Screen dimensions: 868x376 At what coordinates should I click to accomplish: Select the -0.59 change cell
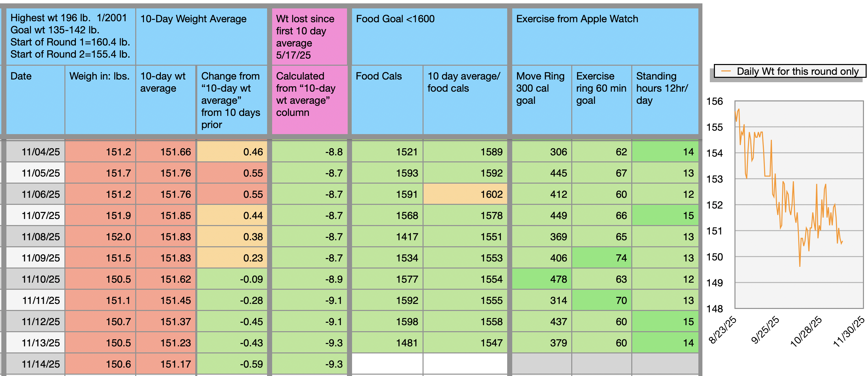pos(232,364)
